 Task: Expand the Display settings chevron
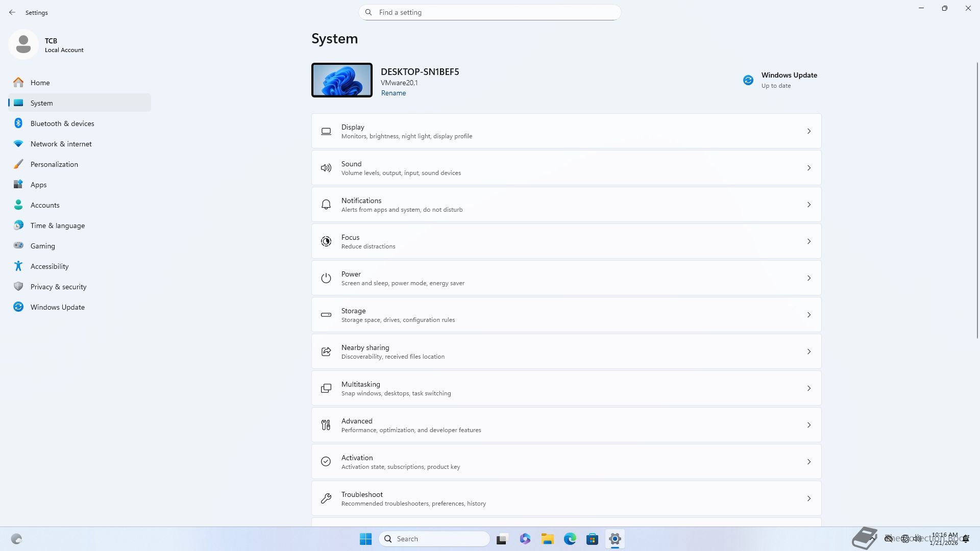(808, 131)
